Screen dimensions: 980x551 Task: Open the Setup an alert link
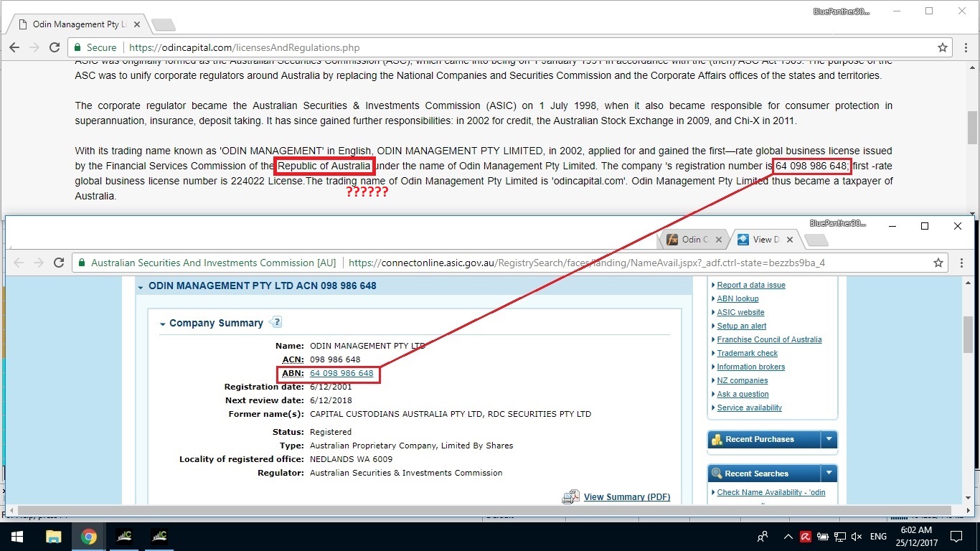[x=742, y=326]
